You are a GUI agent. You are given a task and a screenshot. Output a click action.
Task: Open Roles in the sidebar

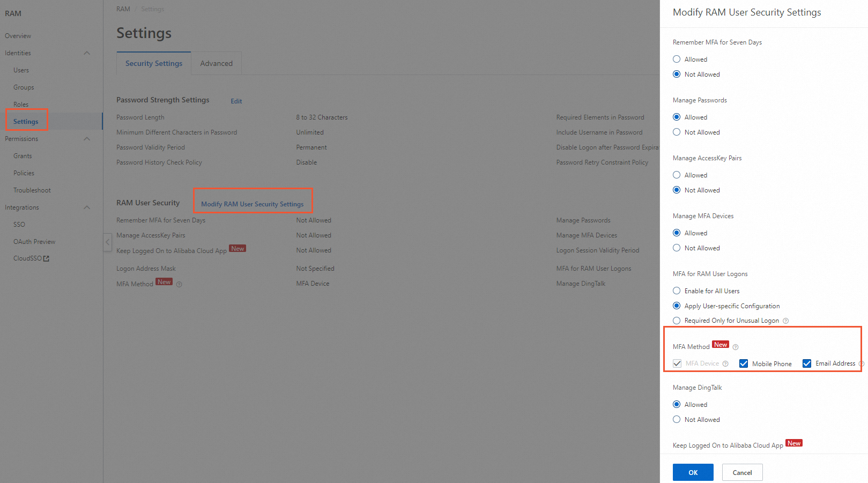click(21, 105)
